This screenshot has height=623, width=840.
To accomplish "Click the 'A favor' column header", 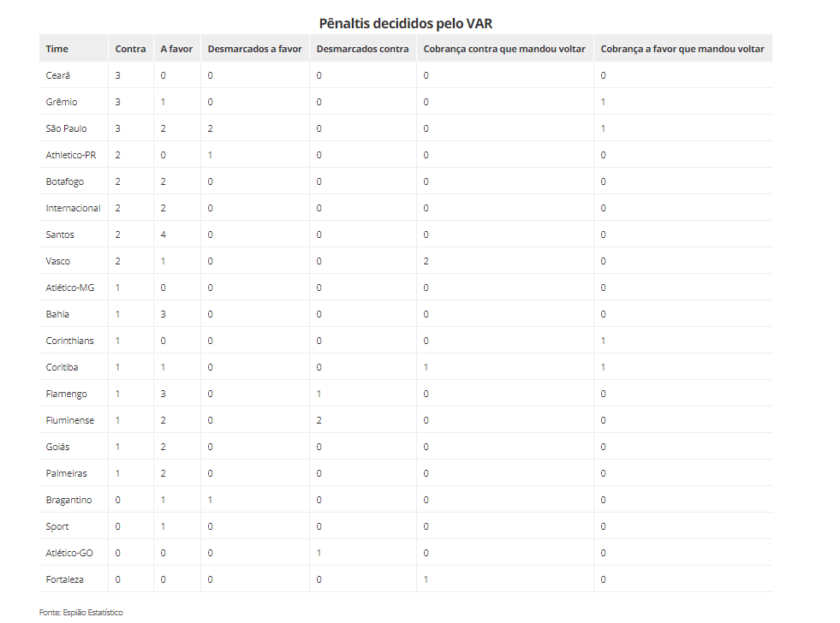I will tap(176, 49).
